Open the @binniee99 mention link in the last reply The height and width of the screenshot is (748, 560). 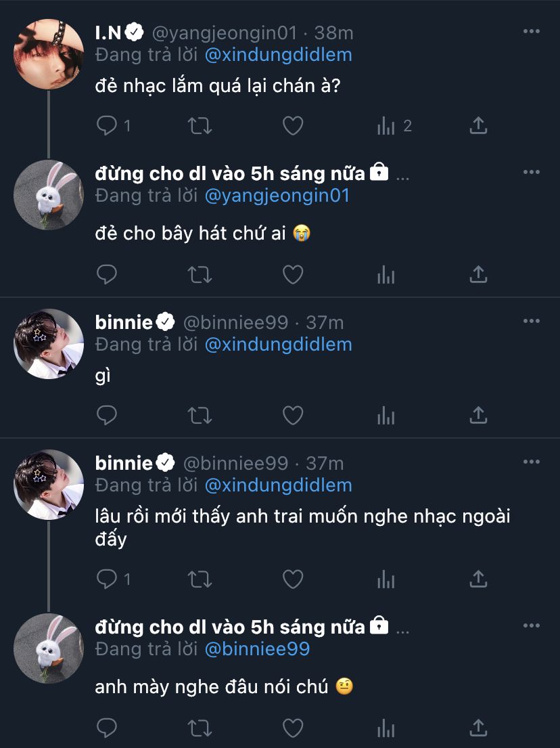[257, 648]
